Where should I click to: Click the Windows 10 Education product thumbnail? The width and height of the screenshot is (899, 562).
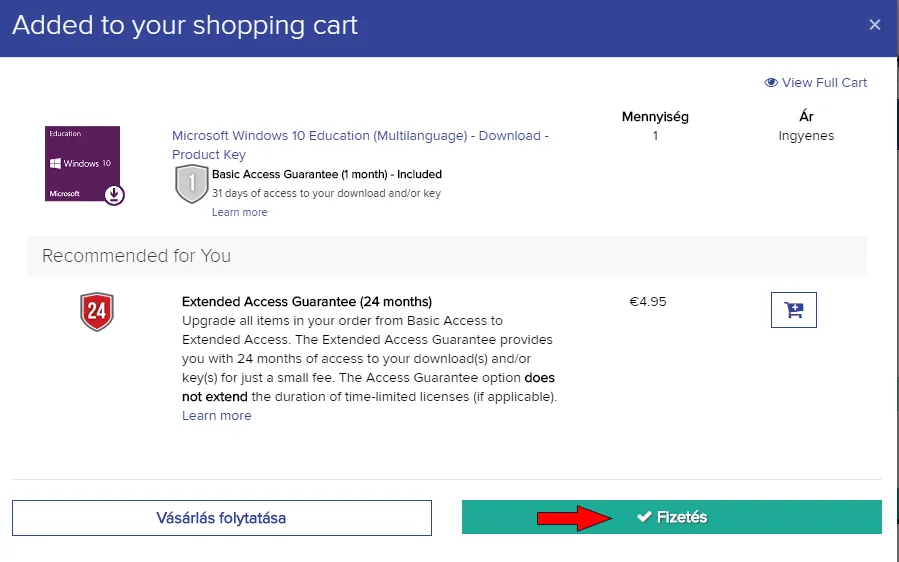82,163
